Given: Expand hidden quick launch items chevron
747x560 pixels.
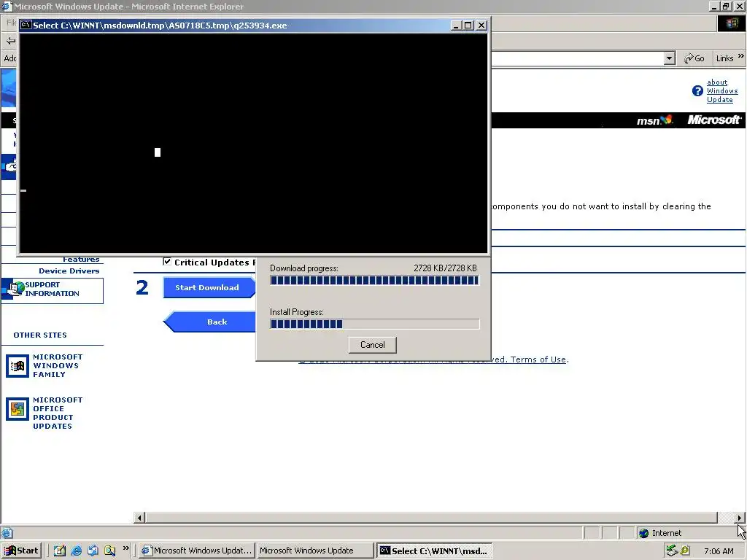Looking at the screenshot, I should tap(125, 548).
